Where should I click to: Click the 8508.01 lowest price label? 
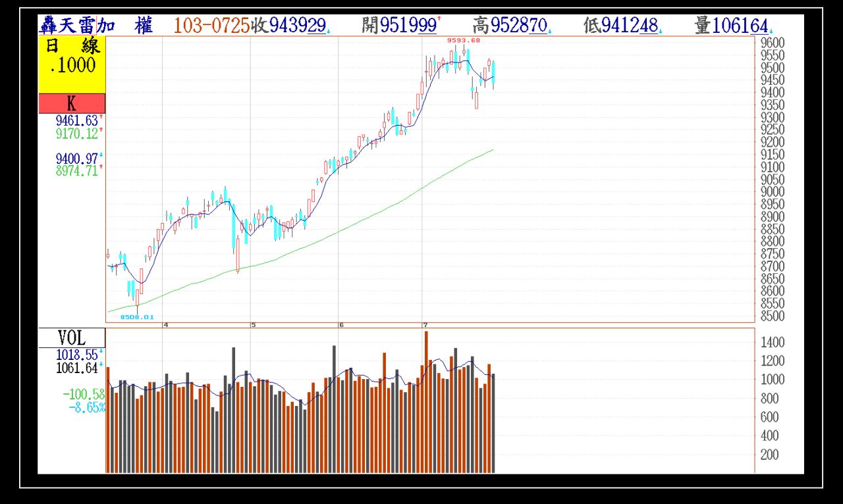pos(136,317)
